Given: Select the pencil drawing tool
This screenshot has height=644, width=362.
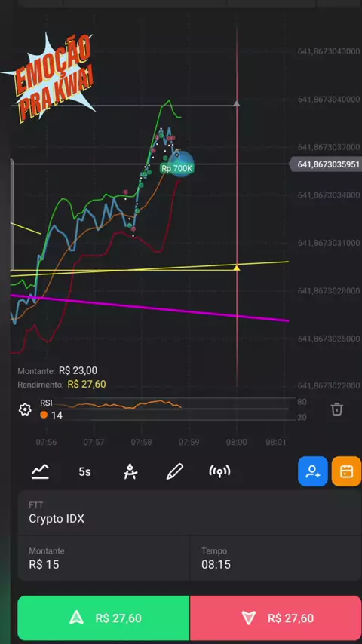Looking at the screenshot, I should point(175,471).
